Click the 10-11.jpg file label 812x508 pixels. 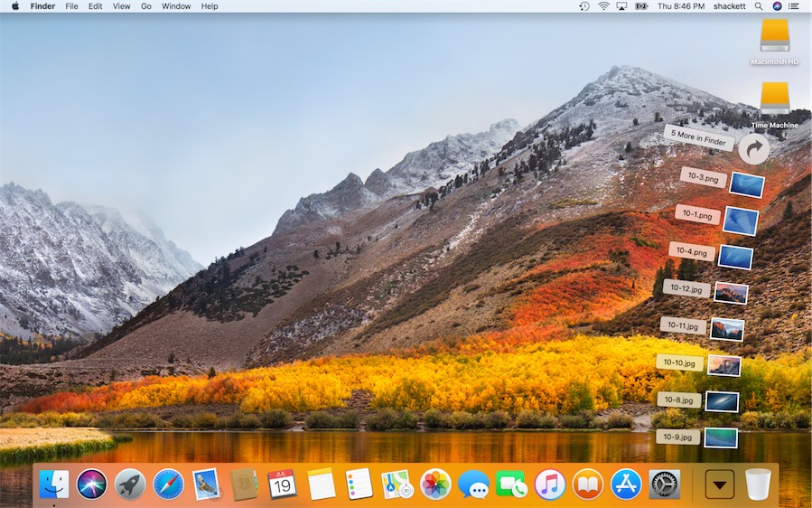pos(683,325)
